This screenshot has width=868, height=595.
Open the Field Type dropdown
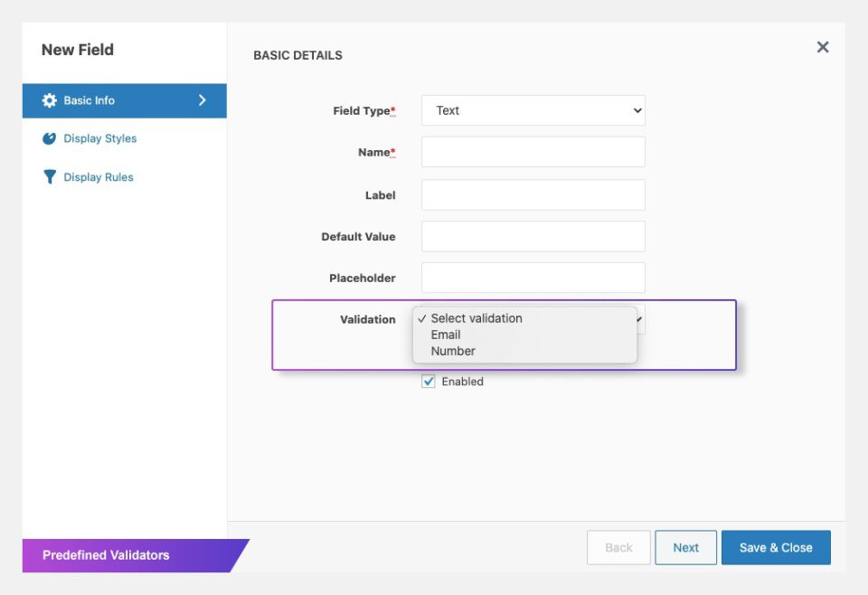point(533,110)
